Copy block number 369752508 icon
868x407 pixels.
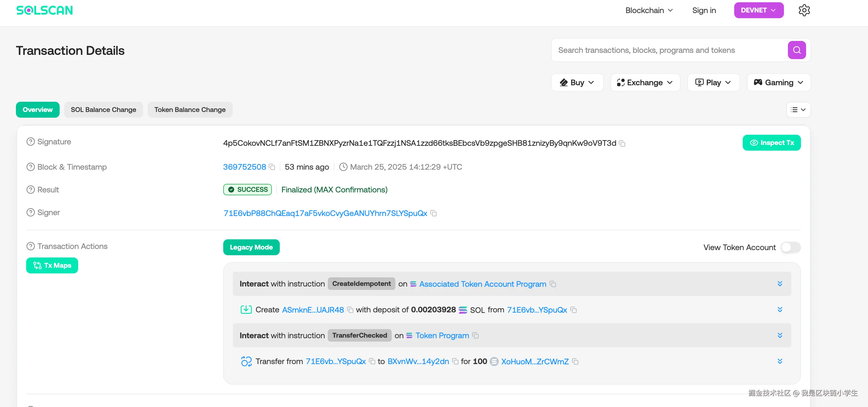click(272, 167)
